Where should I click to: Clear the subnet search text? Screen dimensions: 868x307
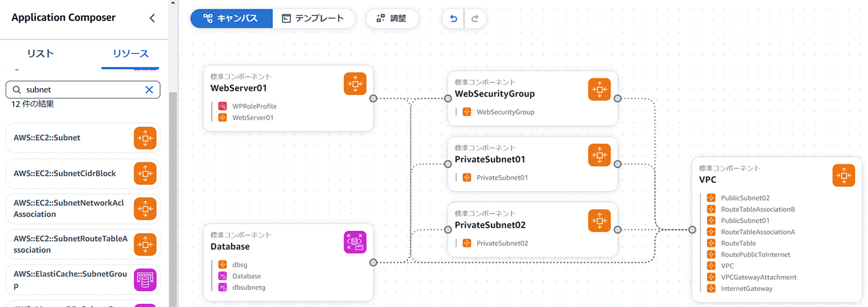tap(149, 90)
